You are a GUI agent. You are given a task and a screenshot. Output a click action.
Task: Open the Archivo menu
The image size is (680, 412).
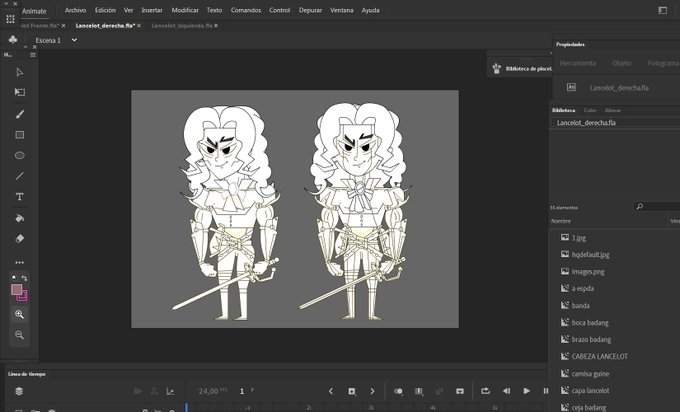coord(75,10)
